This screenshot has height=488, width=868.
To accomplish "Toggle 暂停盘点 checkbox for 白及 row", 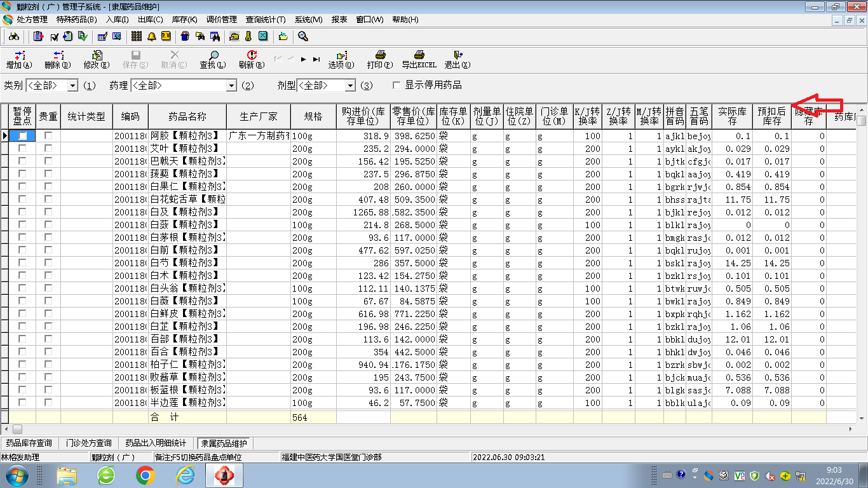I will [23, 212].
